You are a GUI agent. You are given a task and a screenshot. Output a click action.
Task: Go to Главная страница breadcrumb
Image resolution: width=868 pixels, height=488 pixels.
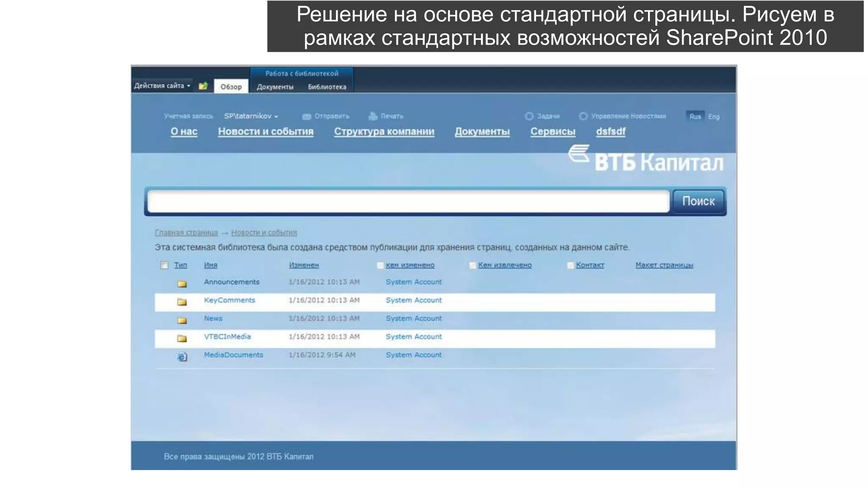click(x=186, y=233)
